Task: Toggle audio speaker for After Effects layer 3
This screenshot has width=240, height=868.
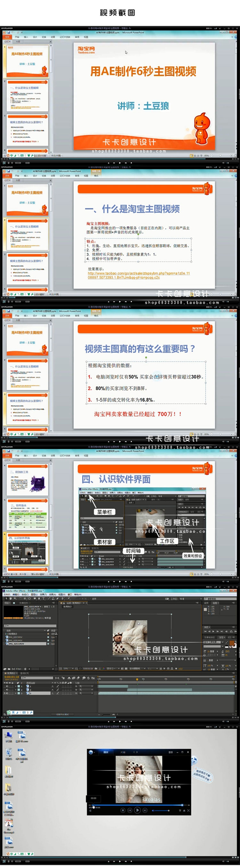Action: pyautogui.click(x=7, y=693)
